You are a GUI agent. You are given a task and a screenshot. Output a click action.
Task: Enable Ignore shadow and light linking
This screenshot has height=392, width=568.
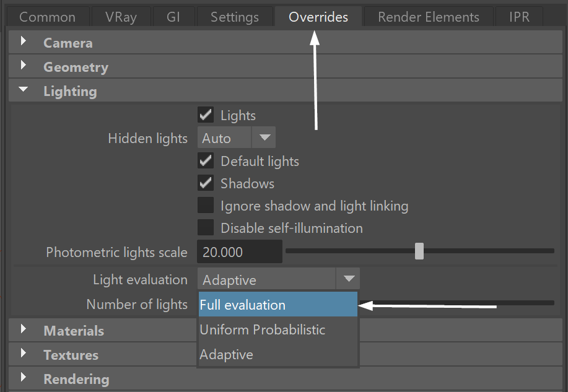pos(206,206)
